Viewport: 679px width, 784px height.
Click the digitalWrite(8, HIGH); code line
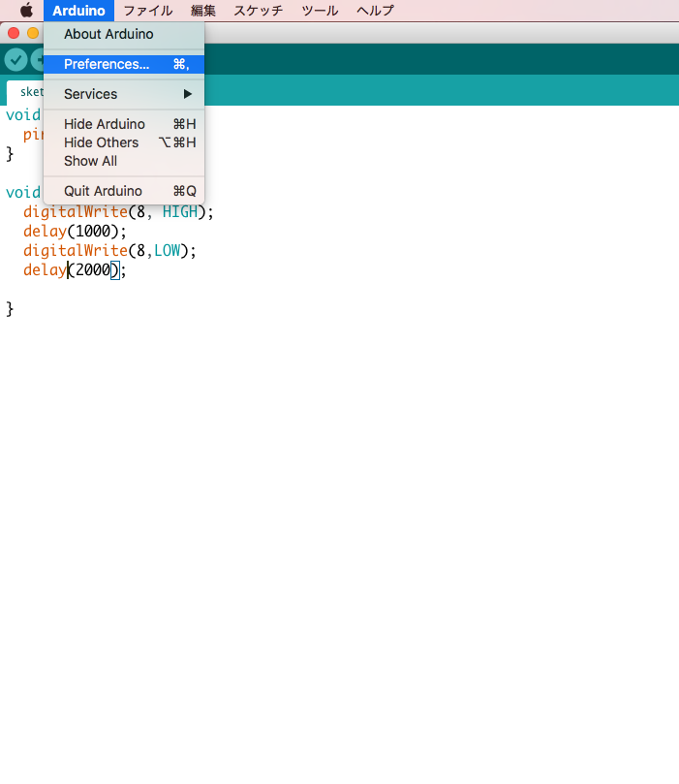[x=118, y=212]
